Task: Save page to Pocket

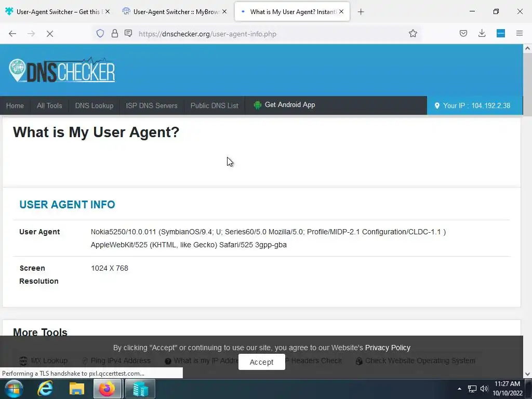Action: coord(463,33)
